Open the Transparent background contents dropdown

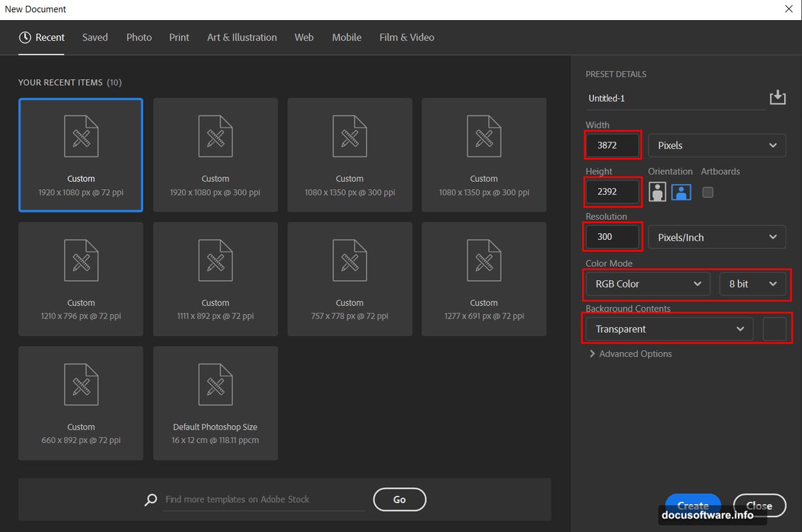point(668,329)
